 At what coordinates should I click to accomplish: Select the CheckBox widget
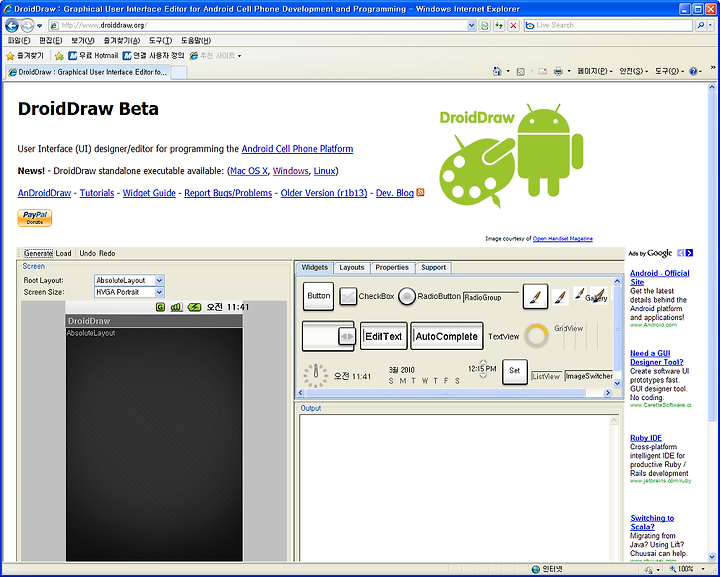367,296
